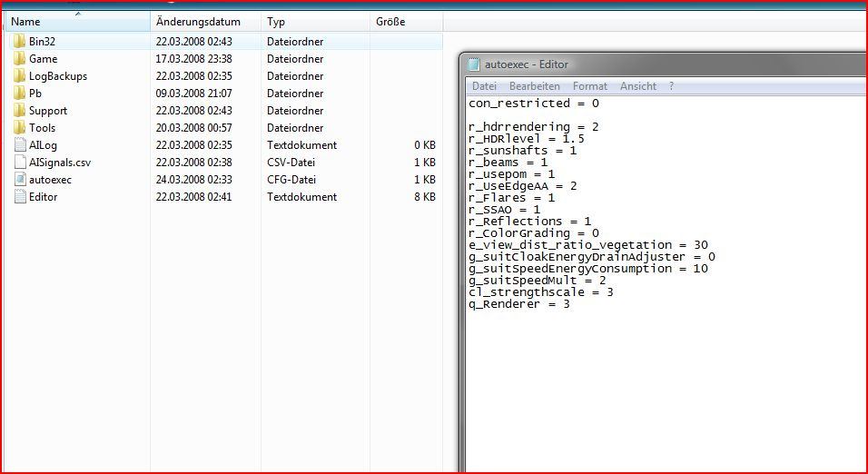Click the CFG-Datei type cell

pyautogui.click(x=293, y=180)
